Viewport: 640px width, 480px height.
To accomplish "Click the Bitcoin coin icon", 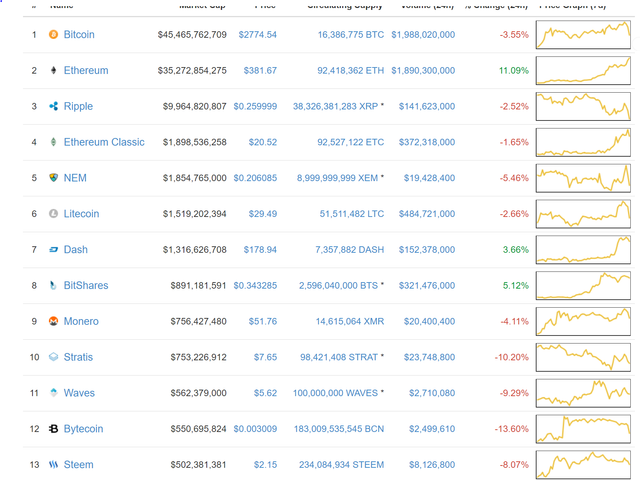I will pos(53,35).
